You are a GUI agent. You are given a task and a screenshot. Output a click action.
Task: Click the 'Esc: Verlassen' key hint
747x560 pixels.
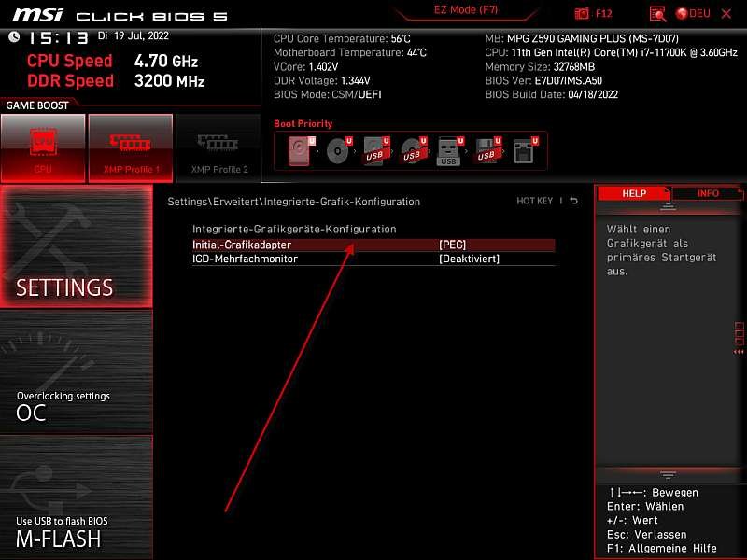(x=646, y=534)
